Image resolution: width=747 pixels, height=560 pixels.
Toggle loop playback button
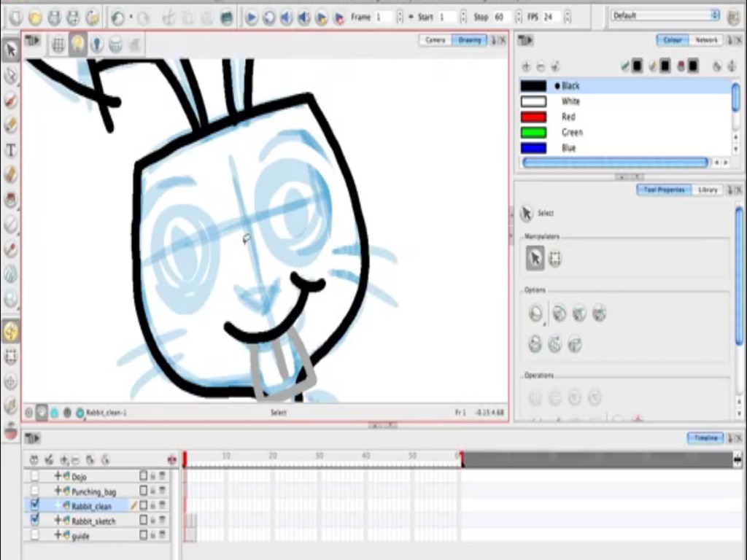[268, 18]
